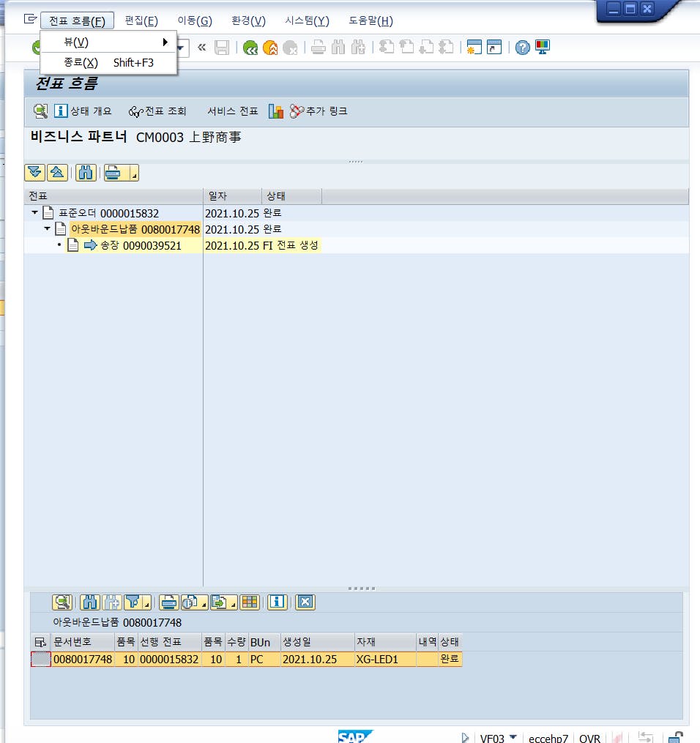This screenshot has width=700, height=743.
Task: Open the 환경(V) menu
Action: [x=248, y=20]
